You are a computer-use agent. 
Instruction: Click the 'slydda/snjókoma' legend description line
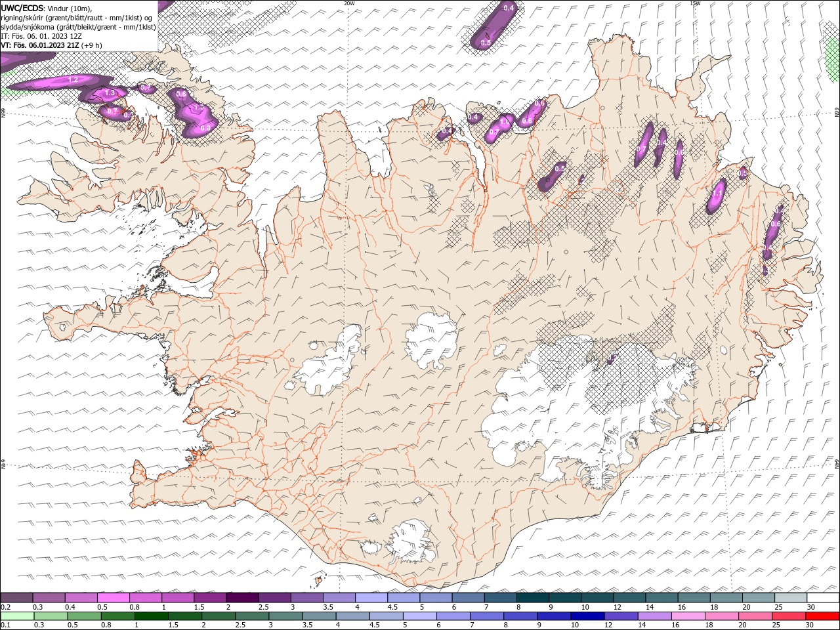[x=79, y=27]
